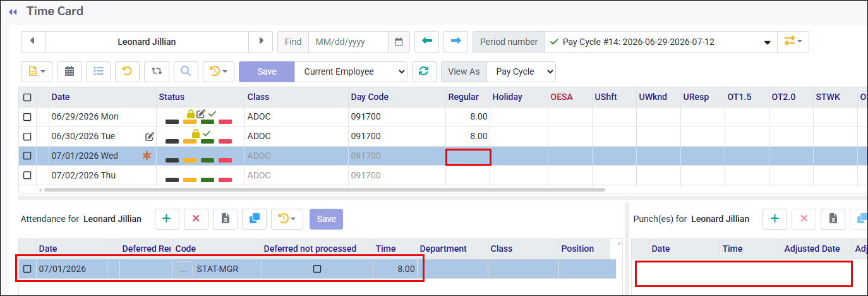Click the repeat loop arrows toolbar icon

[x=156, y=71]
